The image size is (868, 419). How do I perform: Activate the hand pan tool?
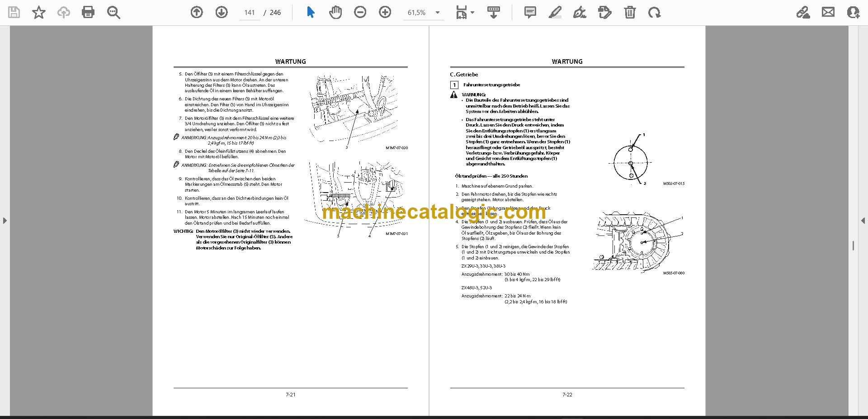[x=335, y=12]
